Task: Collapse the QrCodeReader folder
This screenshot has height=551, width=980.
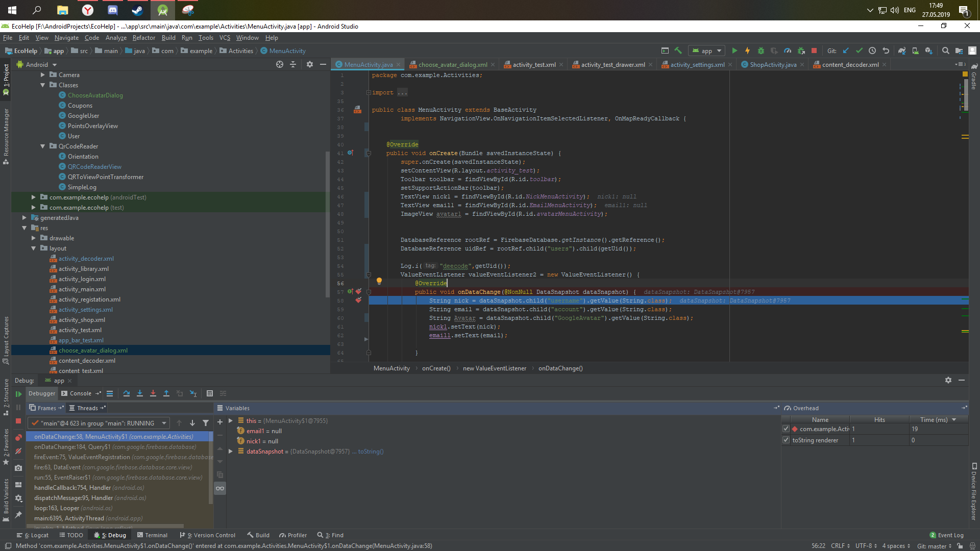Action: pyautogui.click(x=43, y=146)
